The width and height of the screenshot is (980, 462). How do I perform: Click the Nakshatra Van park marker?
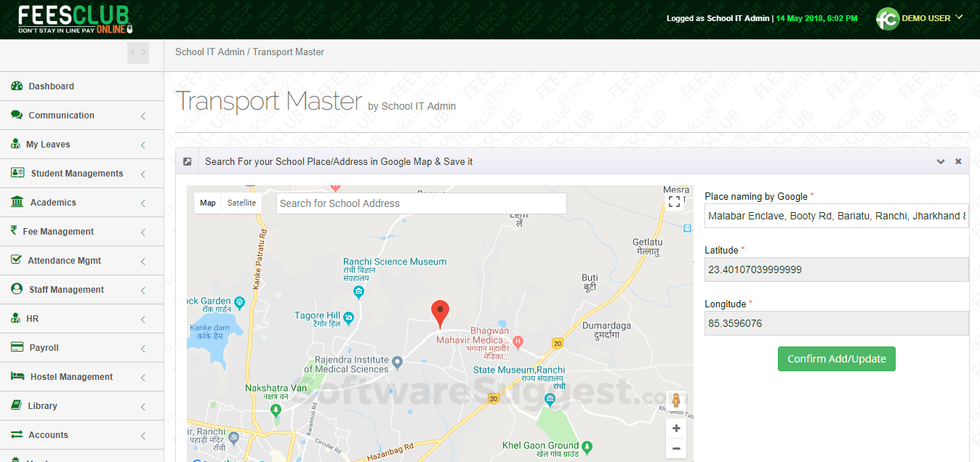tap(276, 410)
